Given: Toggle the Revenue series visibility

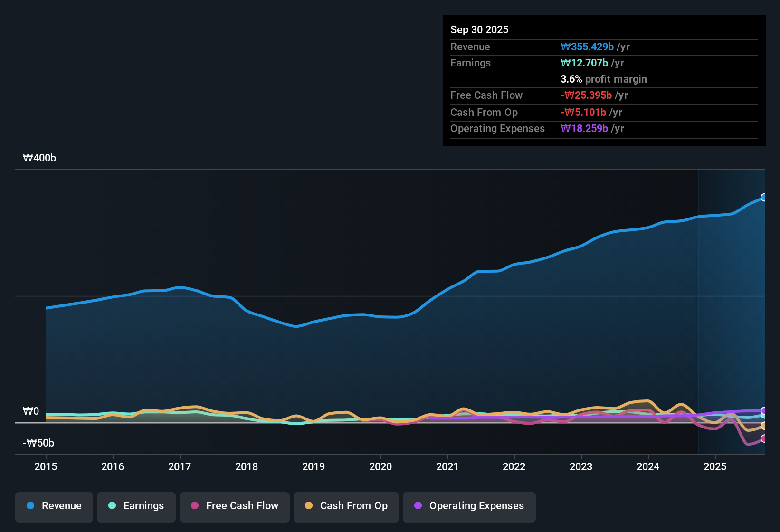Looking at the screenshot, I should click(54, 506).
